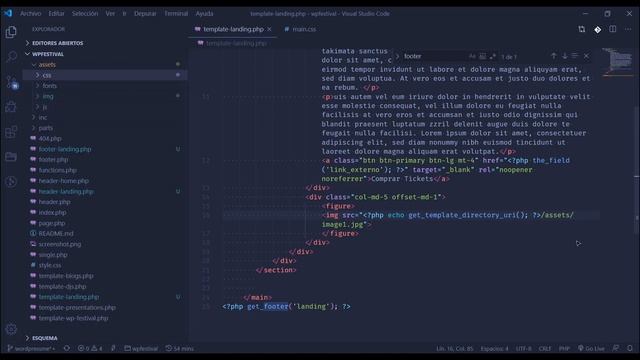640x360 pixels.
Task: Click Espacios: 4 indentation setting
Action: pyautogui.click(x=494, y=349)
